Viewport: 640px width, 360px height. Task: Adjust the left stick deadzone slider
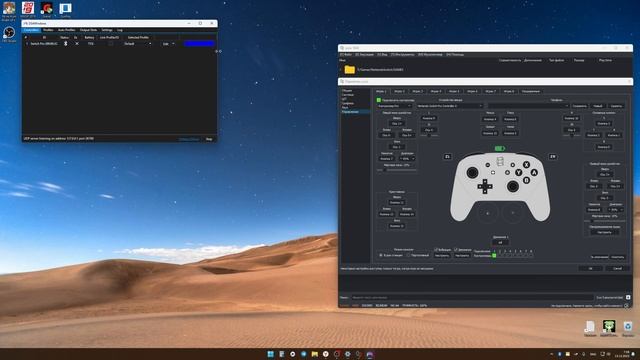(x=396, y=170)
